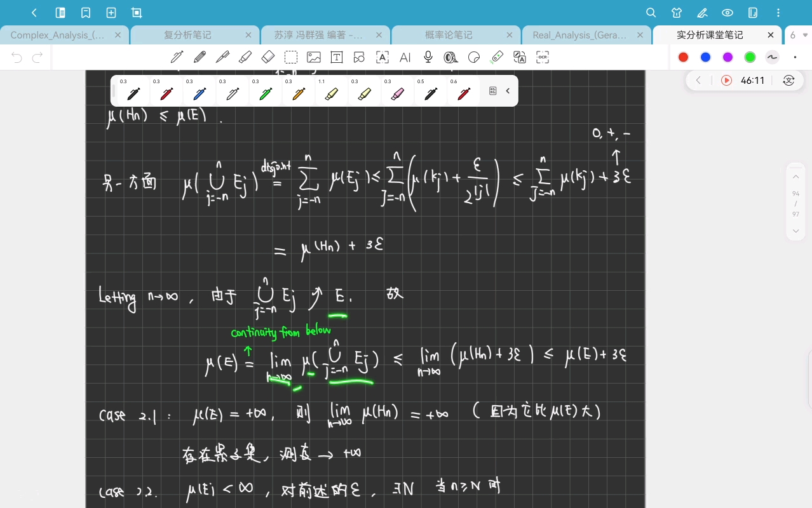The width and height of the screenshot is (812, 508).
Task: Select the highlighter tool
Action: [245, 57]
